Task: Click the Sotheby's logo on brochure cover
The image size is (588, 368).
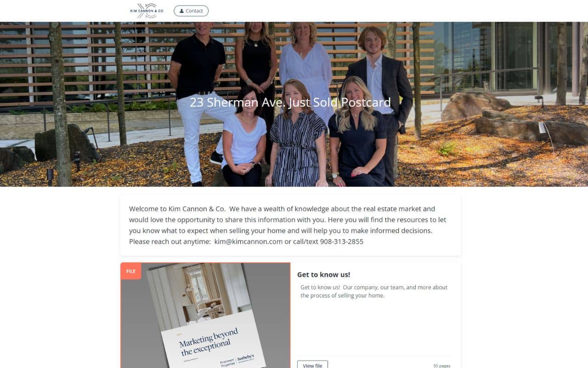Action: (245, 359)
